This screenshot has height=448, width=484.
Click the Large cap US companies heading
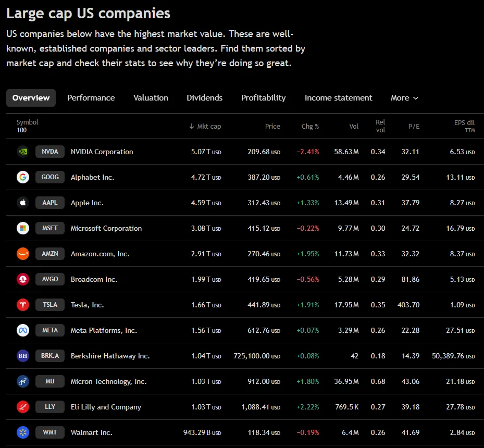[x=88, y=14]
